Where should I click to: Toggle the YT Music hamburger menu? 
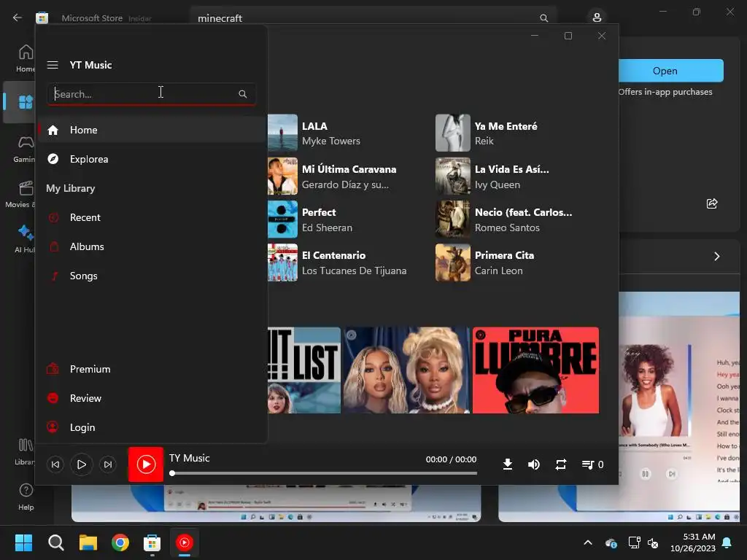click(x=53, y=65)
